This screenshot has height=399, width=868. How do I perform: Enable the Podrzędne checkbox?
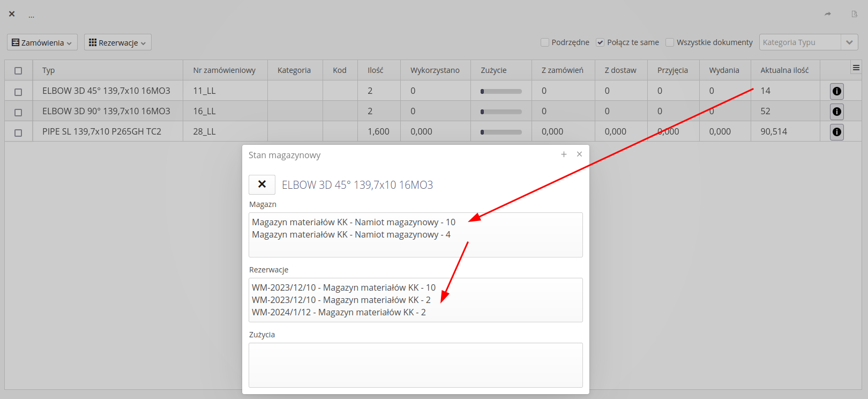tap(545, 42)
